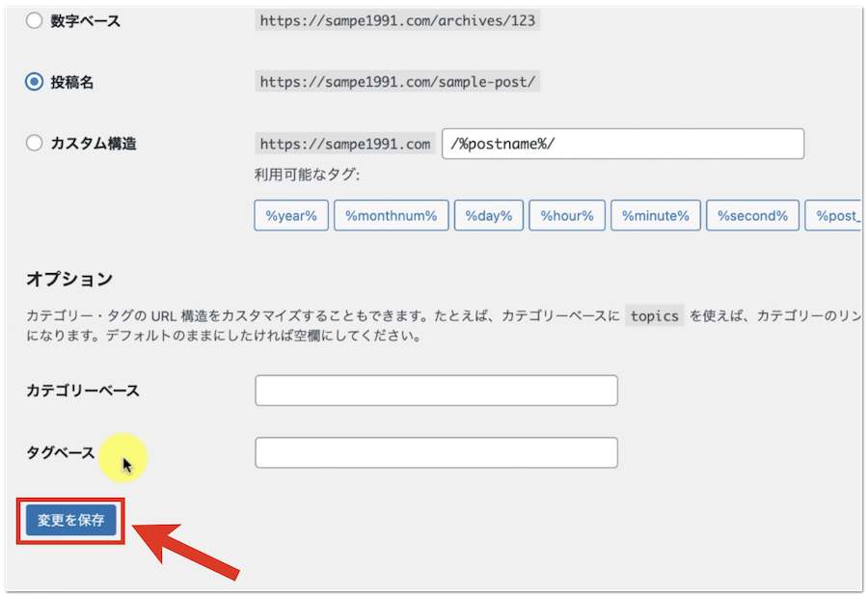
Task: Click the sampe1991.com prefix beside custom field
Action: tap(345, 144)
